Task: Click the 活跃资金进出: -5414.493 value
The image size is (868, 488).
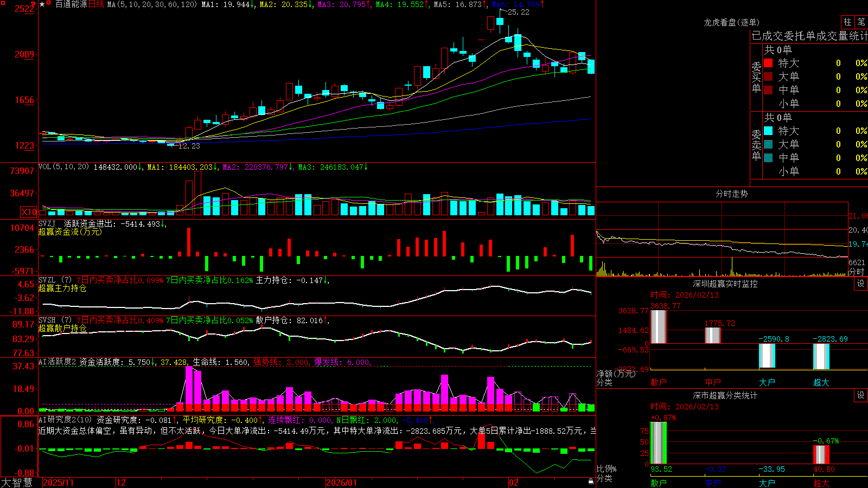Action: tap(112, 224)
